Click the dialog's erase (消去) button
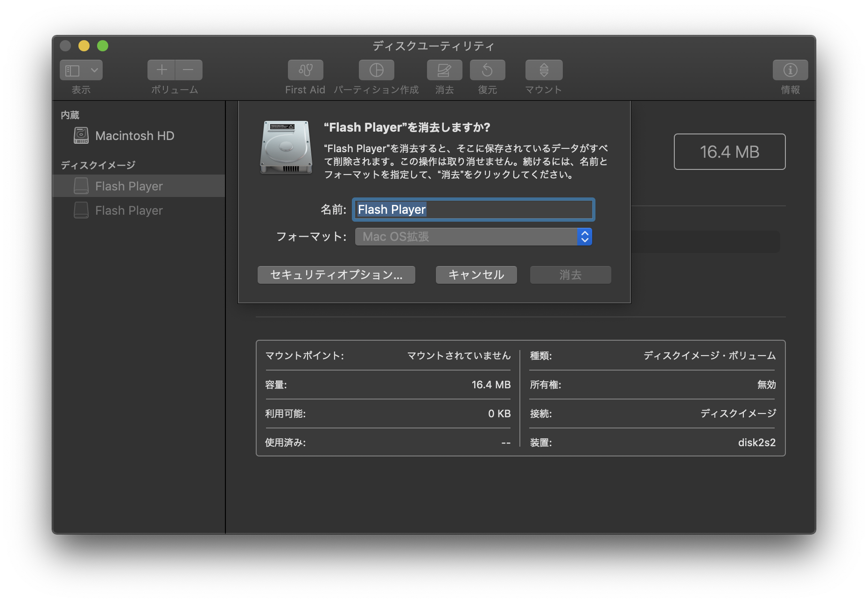Screen dimensions: 868x603 (x=570, y=275)
